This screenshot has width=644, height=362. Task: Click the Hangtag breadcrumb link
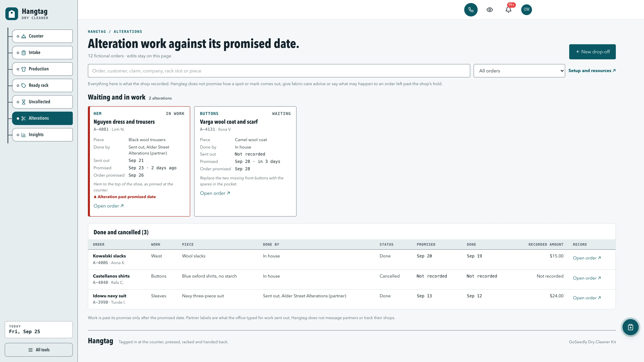coord(97,32)
